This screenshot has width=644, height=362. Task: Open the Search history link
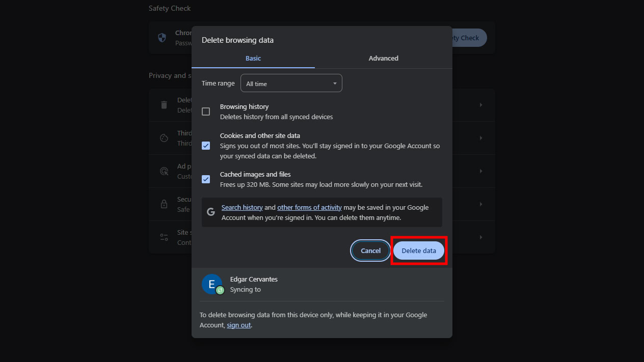pos(242,207)
